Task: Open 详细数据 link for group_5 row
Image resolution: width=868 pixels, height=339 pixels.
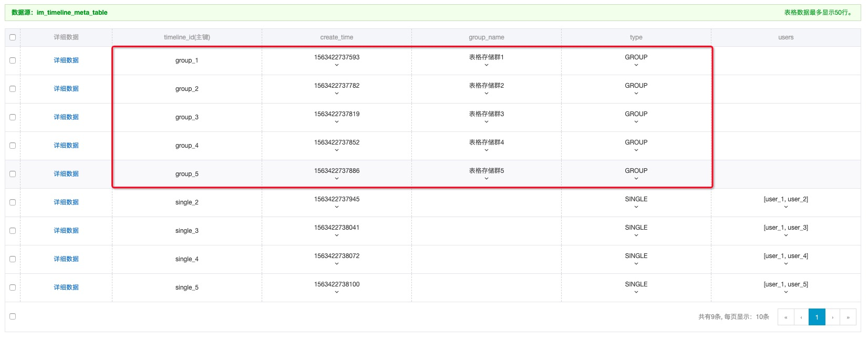Action: [66, 174]
